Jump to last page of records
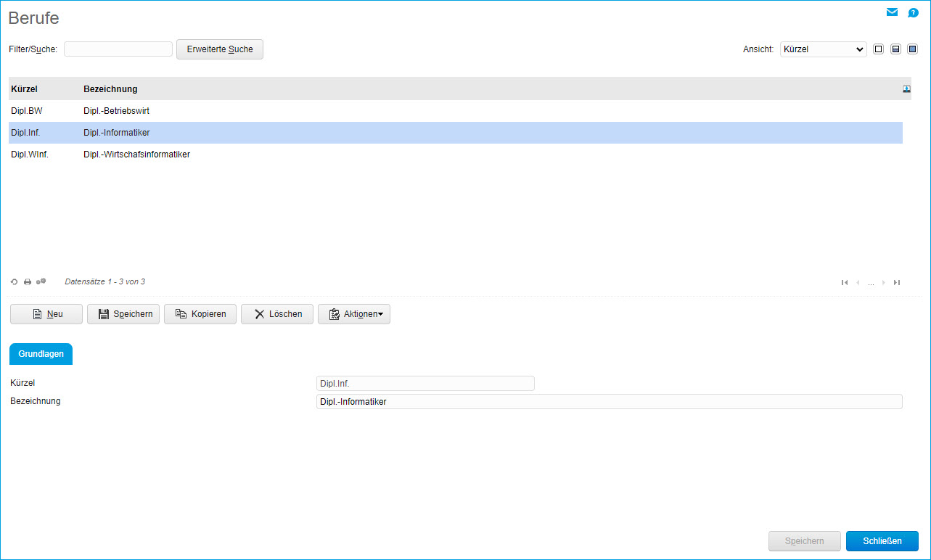Screen dimensions: 931x560 click(897, 282)
